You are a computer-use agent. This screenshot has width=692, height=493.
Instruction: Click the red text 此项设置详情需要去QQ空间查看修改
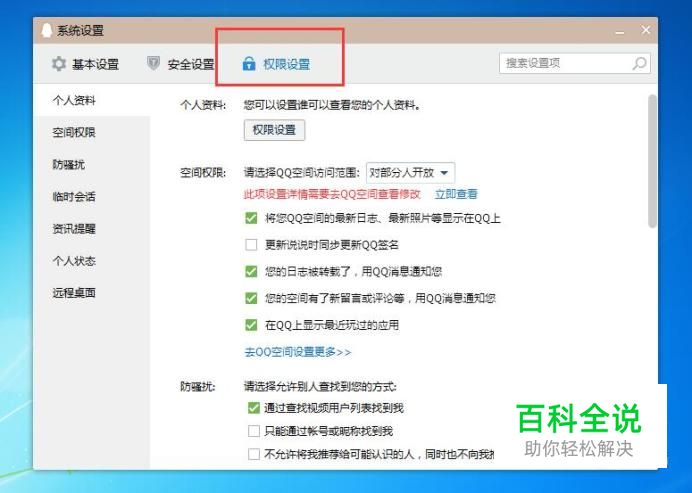332,194
